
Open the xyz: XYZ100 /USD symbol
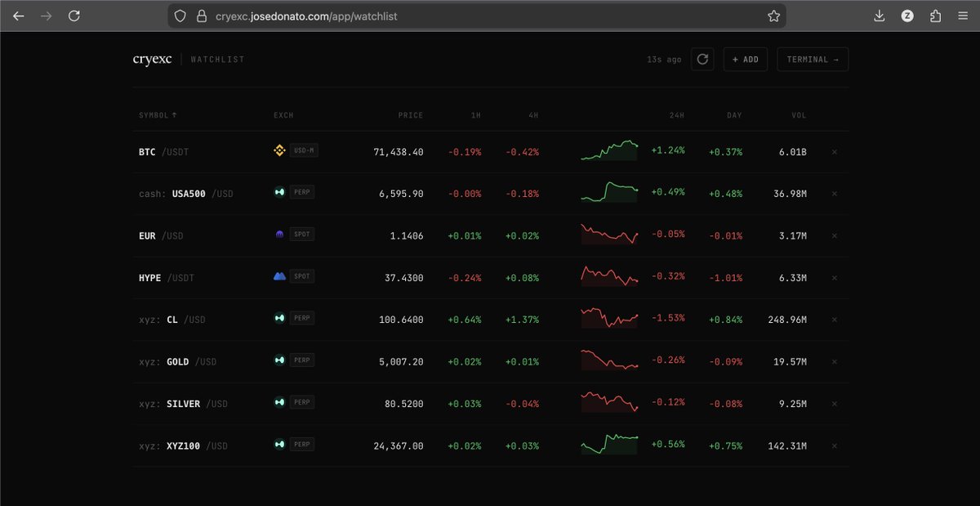coord(184,446)
